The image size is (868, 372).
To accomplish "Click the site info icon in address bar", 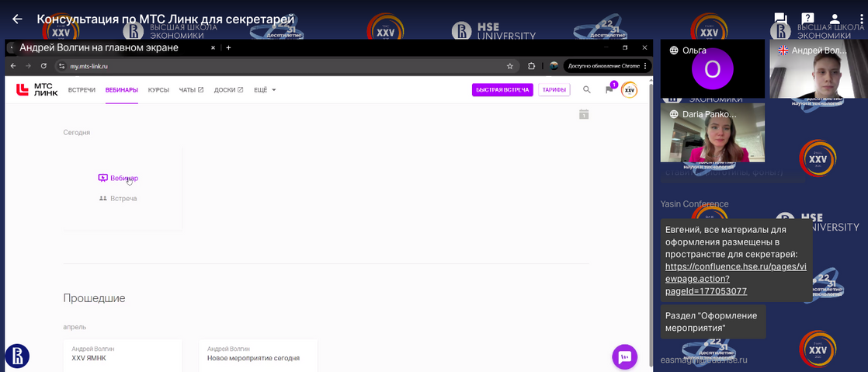I will point(62,66).
